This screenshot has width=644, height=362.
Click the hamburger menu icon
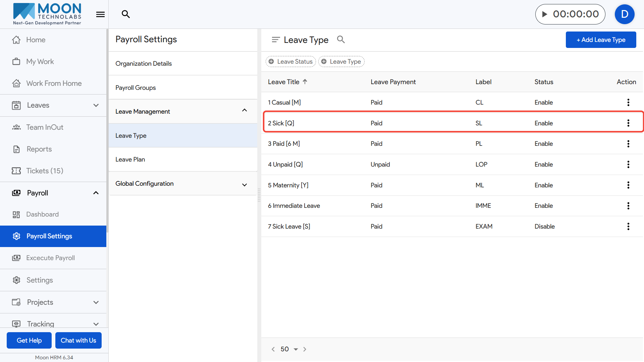(100, 14)
